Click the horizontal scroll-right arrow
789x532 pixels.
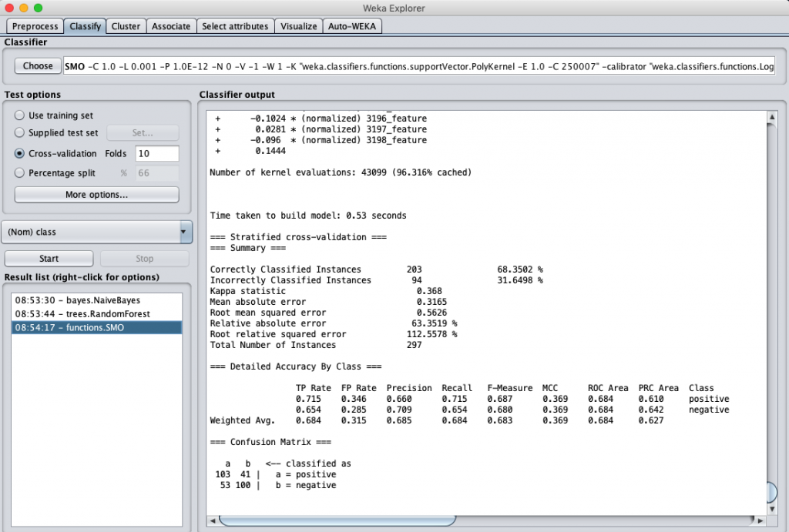(x=760, y=520)
